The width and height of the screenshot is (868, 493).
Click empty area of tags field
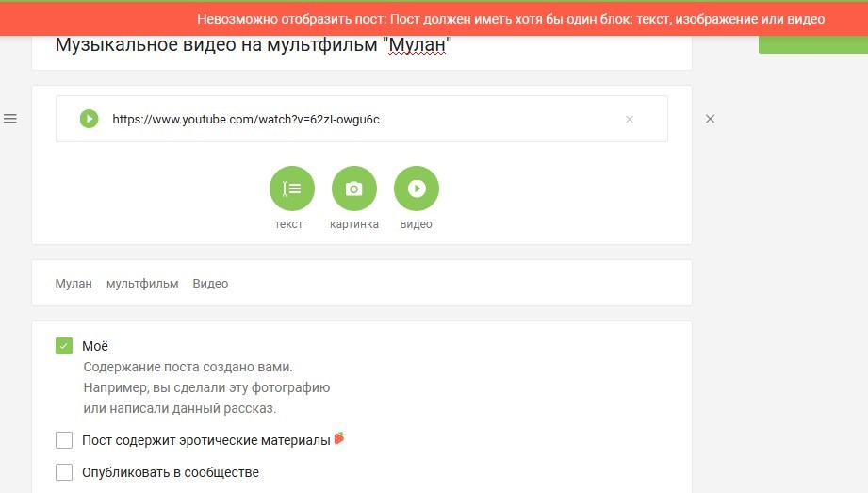[x=452, y=284]
